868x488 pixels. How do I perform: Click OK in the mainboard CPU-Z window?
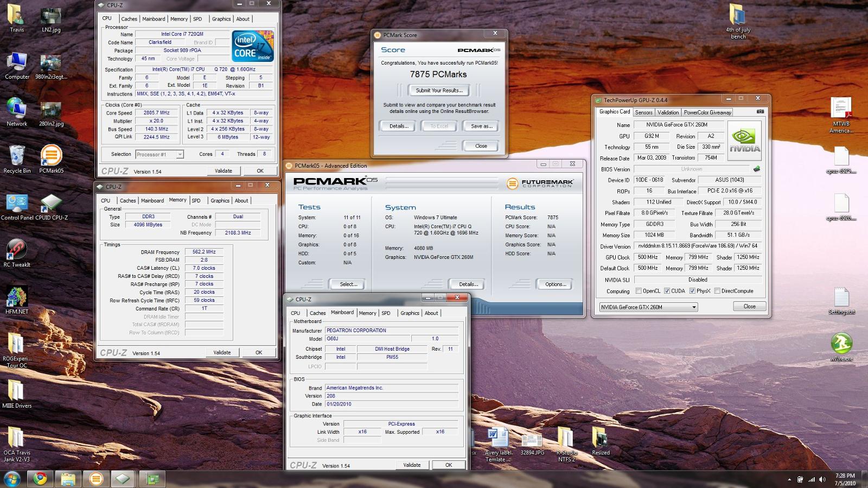(x=449, y=465)
